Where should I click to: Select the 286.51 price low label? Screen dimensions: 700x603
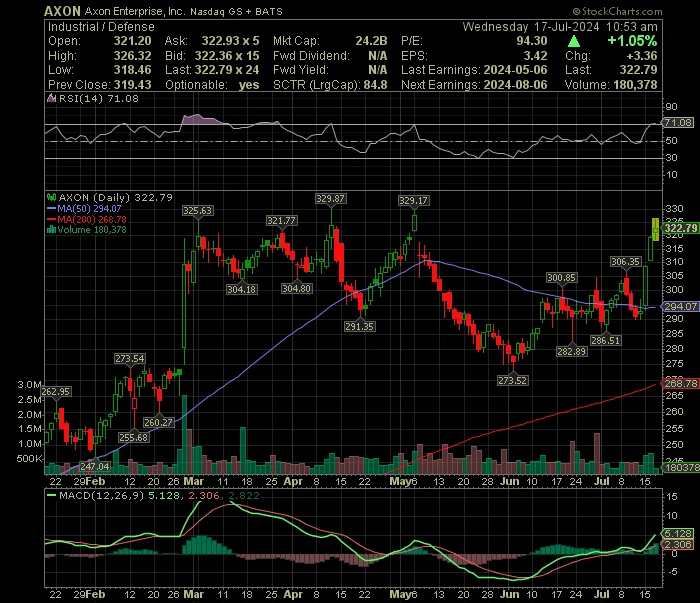pyautogui.click(x=605, y=340)
